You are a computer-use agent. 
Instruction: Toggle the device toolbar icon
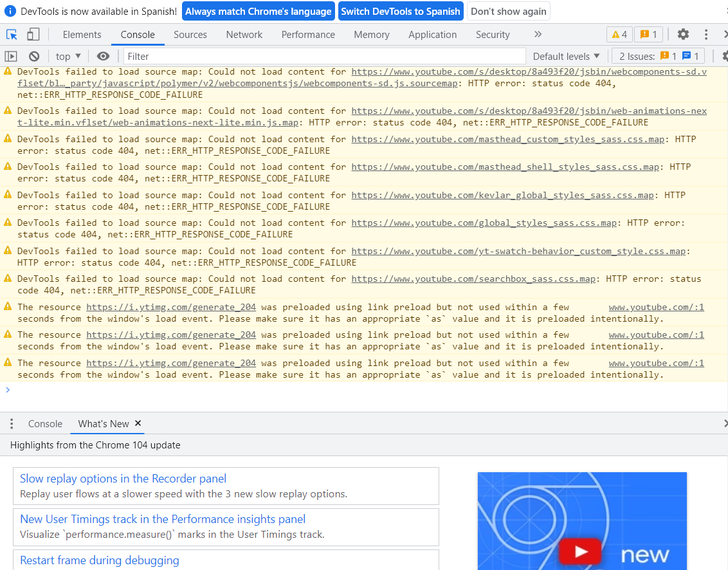pos(33,35)
